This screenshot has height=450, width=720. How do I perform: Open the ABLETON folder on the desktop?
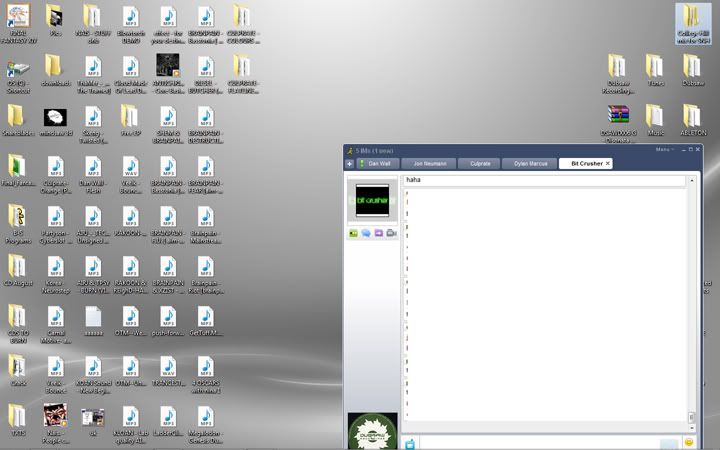[x=693, y=120]
